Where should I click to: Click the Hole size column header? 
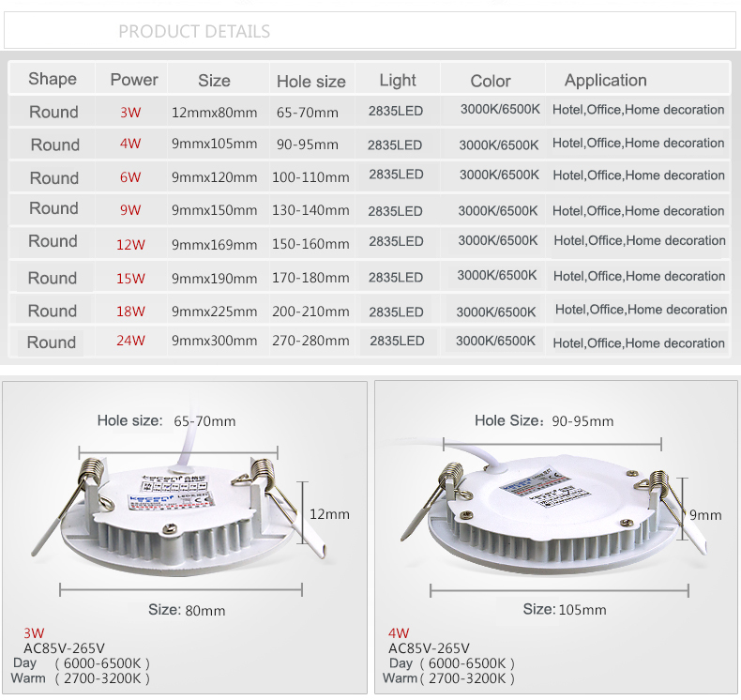click(310, 82)
